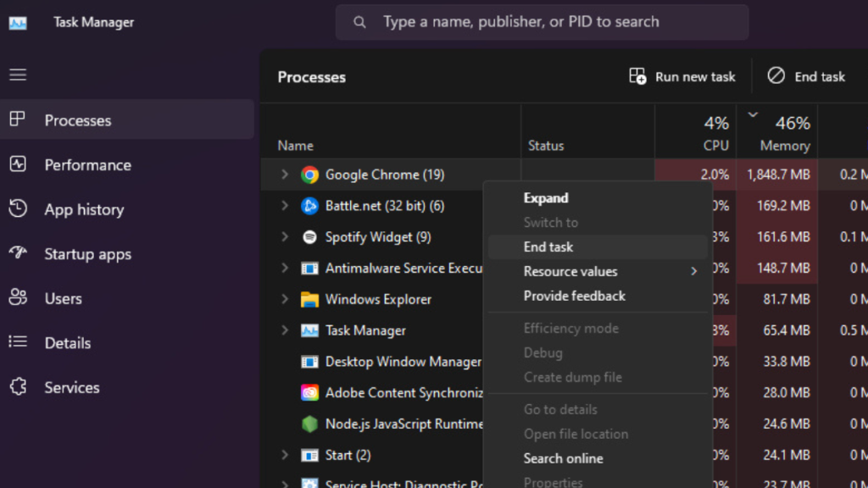Choose Expand in the context menu
The image size is (868, 488).
[x=598, y=198]
